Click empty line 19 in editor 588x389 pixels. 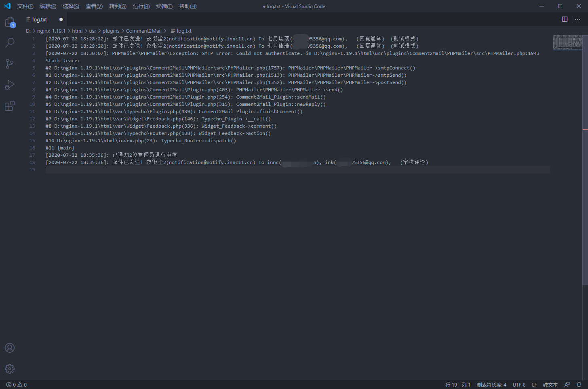pos(297,170)
